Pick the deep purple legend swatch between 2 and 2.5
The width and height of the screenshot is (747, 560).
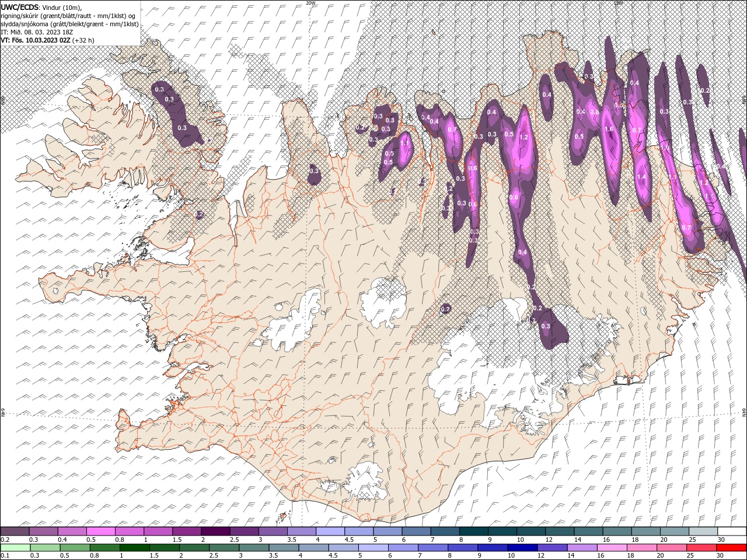(x=215, y=531)
